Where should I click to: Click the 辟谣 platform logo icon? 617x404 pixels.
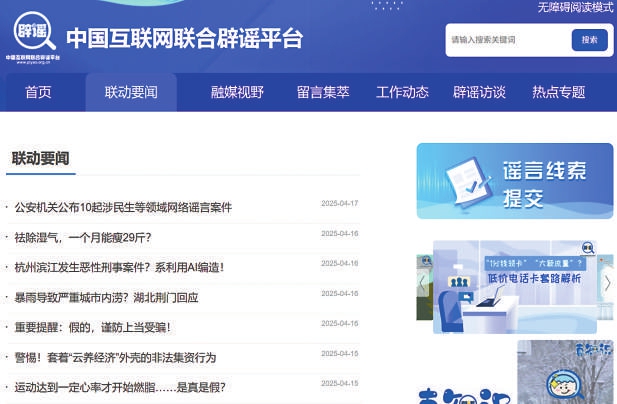[33, 35]
